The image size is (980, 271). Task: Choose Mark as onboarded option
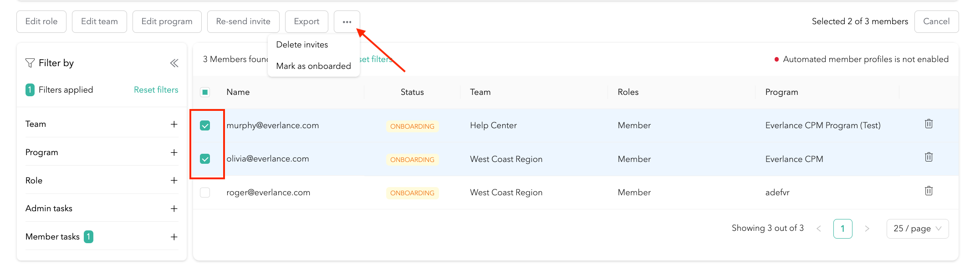click(313, 66)
